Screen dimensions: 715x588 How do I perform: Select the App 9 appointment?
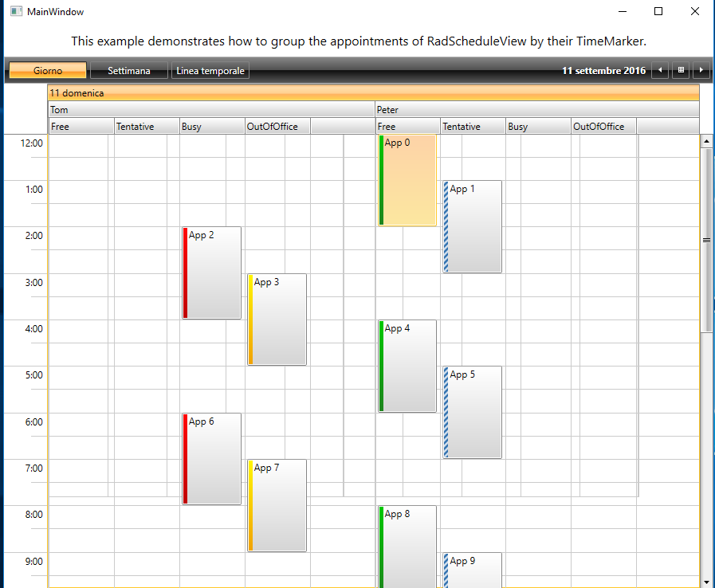pyautogui.click(x=473, y=570)
